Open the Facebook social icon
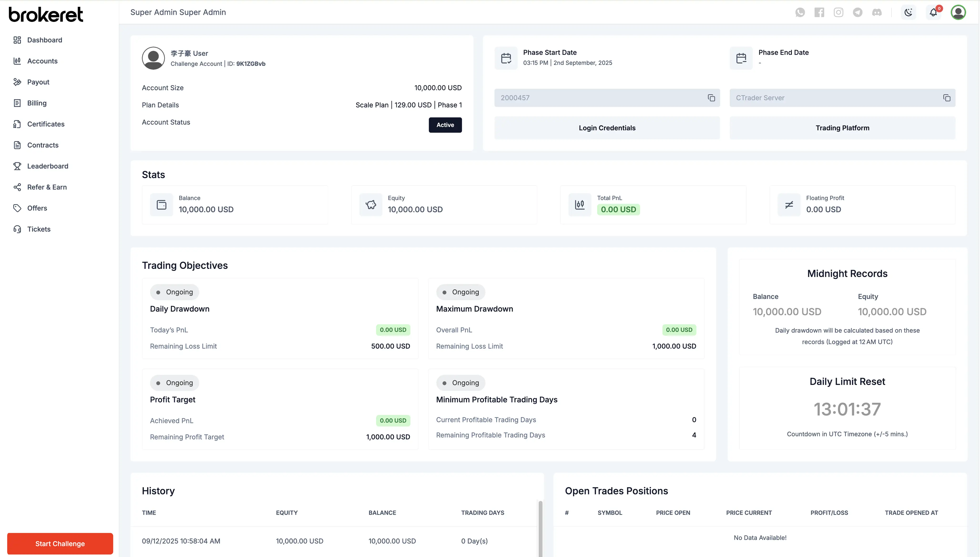The width and height of the screenshot is (980, 557). pos(819,12)
